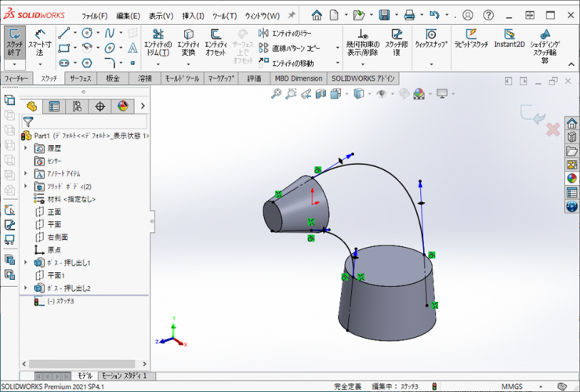
Task: Click the Rapid Sketch (ラピッドスケッチ) icon
Action: [470, 39]
